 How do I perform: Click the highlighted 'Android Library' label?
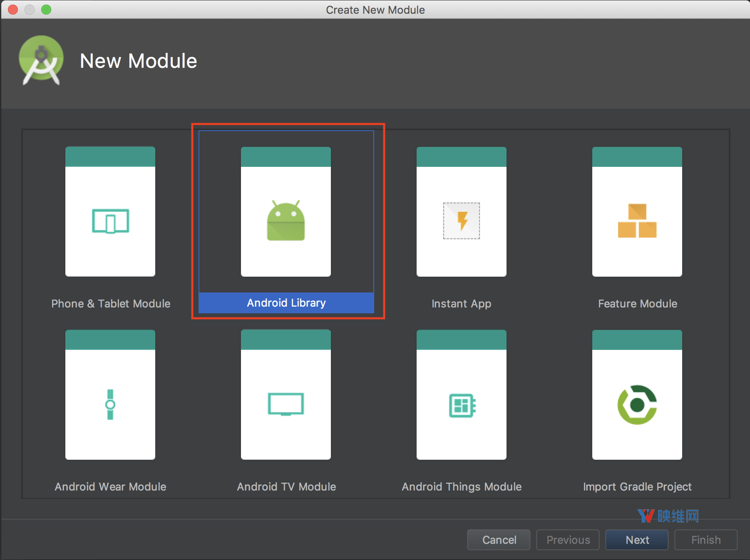click(x=286, y=303)
